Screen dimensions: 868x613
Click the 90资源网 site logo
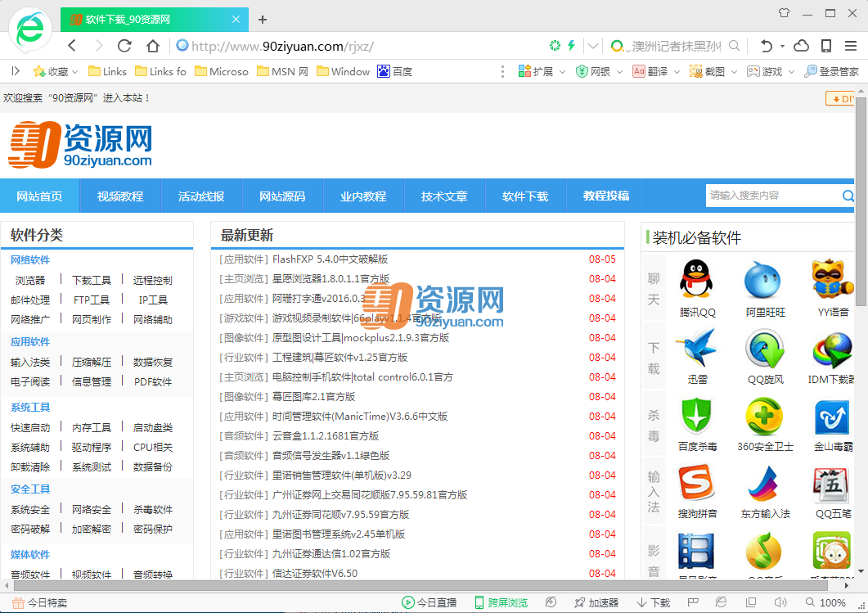80,145
